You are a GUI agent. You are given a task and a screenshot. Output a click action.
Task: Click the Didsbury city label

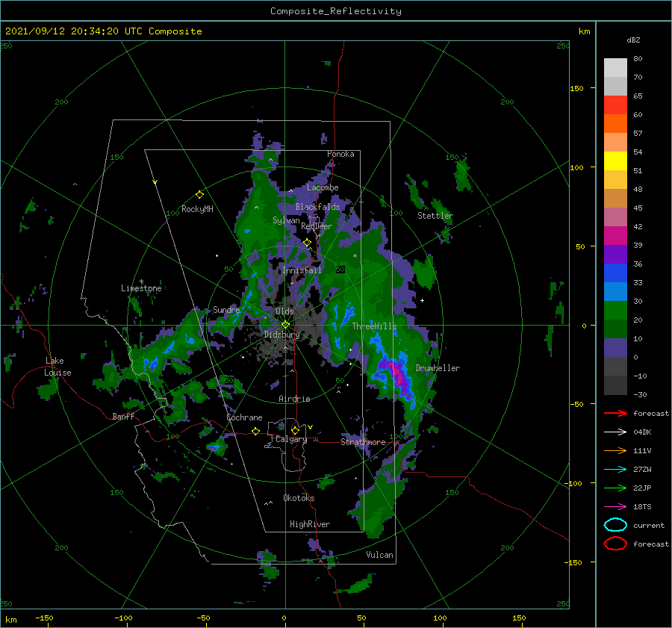click(282, 335)
